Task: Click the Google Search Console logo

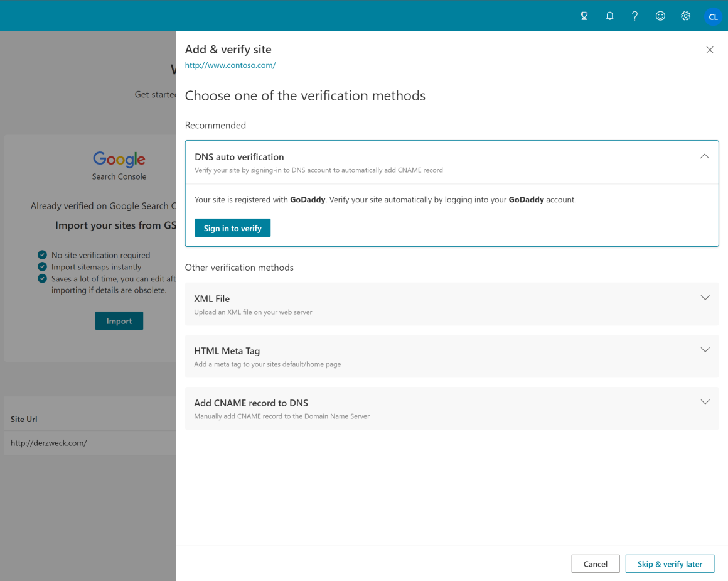Action: [x=119, y=160]
